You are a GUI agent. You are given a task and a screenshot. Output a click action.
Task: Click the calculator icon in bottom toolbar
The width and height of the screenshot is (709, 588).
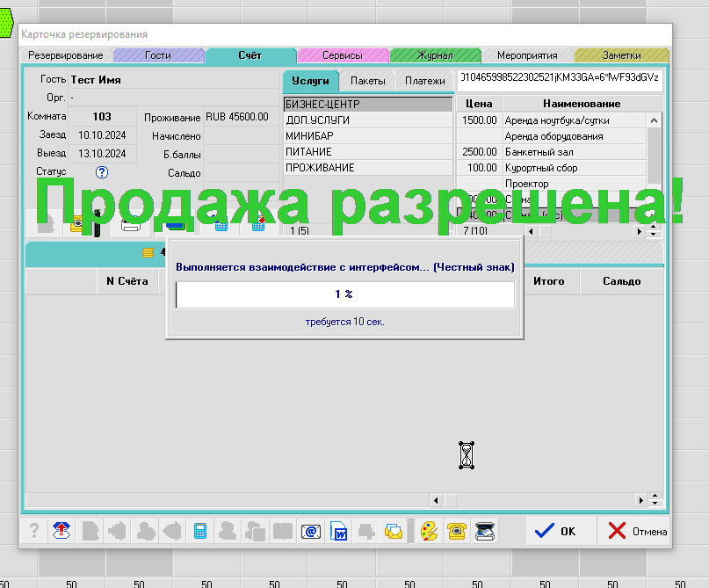pyautogui.click(x=200, y=531)
